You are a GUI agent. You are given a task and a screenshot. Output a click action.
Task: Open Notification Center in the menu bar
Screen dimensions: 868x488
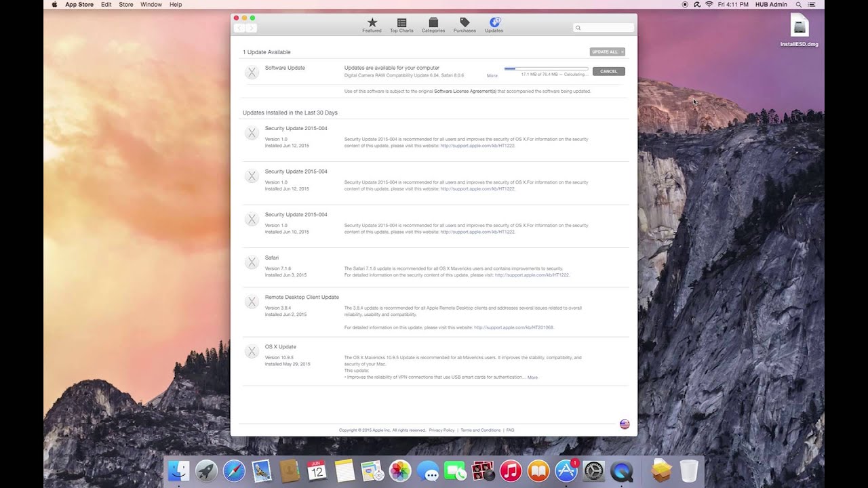click(812, 5)
